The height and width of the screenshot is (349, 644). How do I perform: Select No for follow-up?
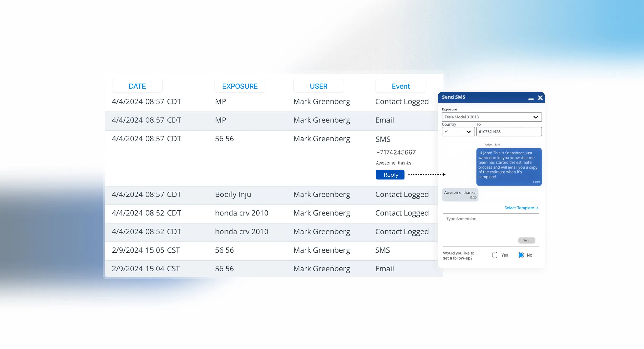520,255
